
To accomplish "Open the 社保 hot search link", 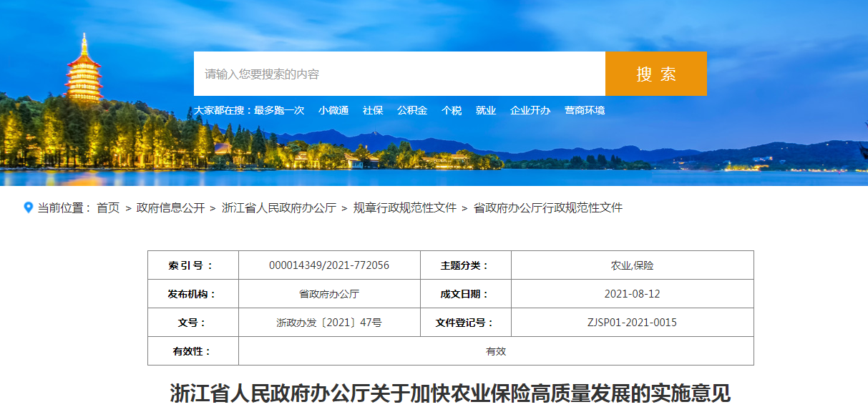I will coord(373,110).
